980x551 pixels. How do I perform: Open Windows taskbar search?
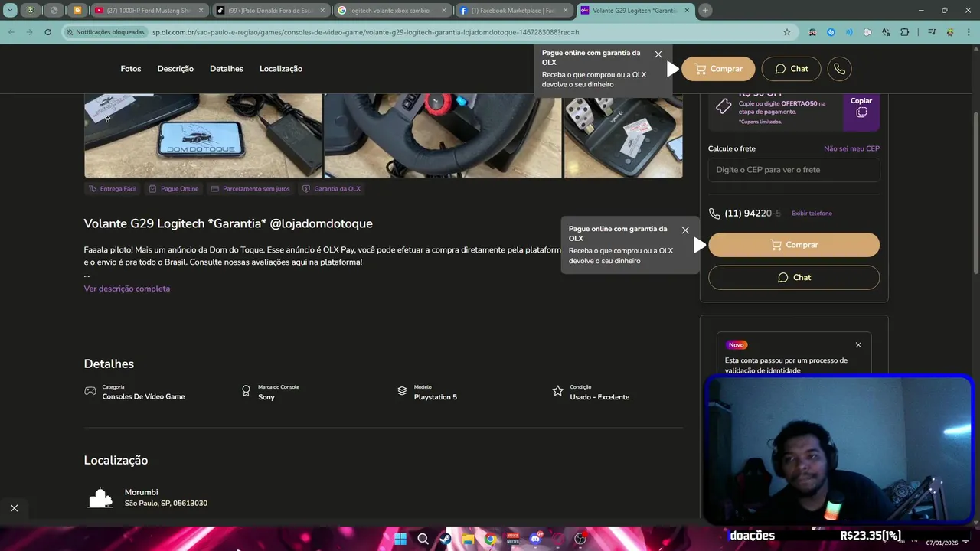pyautogui.click(x=423, y=539)
